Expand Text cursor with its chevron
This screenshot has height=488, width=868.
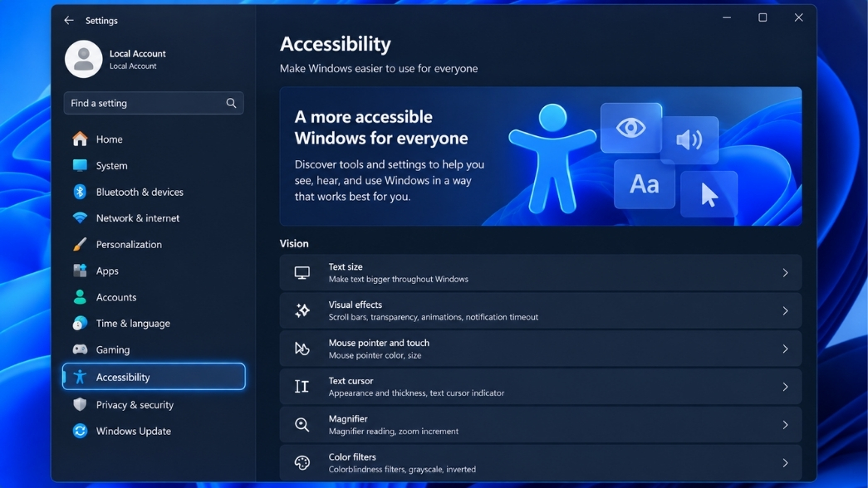pos(785,387)
